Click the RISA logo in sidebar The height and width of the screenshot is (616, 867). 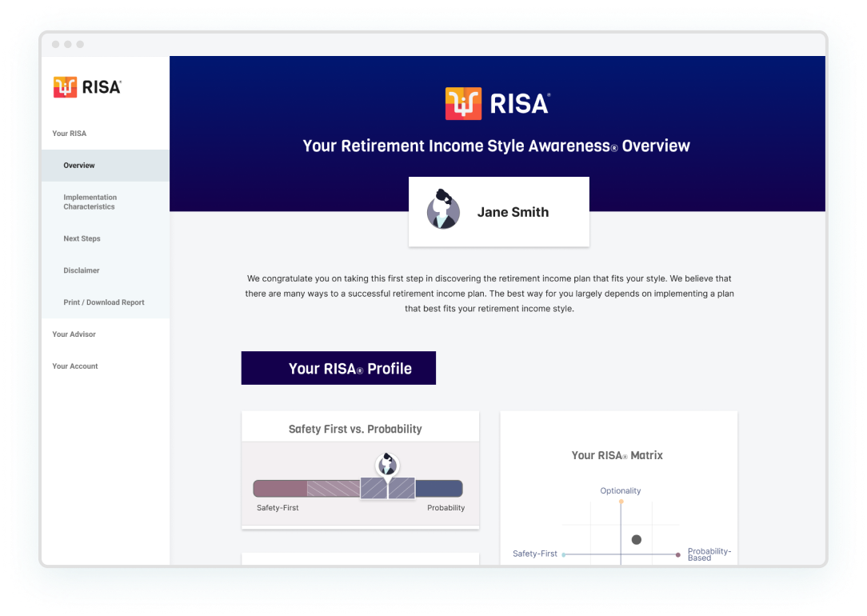pos(87,87)
